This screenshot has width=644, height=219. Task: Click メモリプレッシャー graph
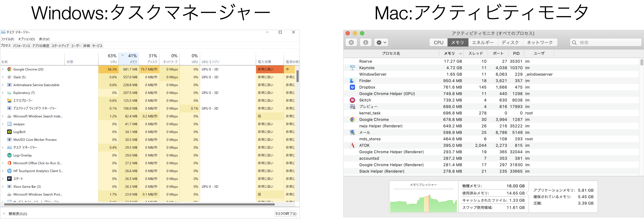[423, 203]
